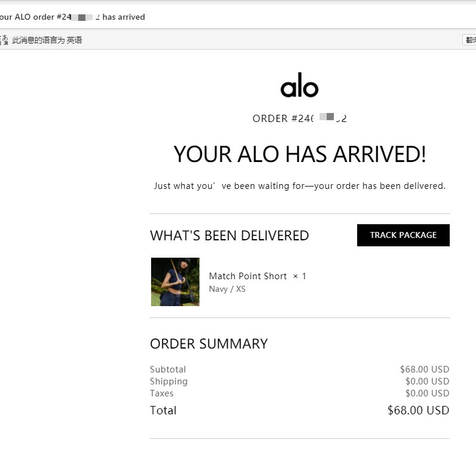Click the Navy / XS variant text
The image size is (476, 452).
[x=227, y=289]
